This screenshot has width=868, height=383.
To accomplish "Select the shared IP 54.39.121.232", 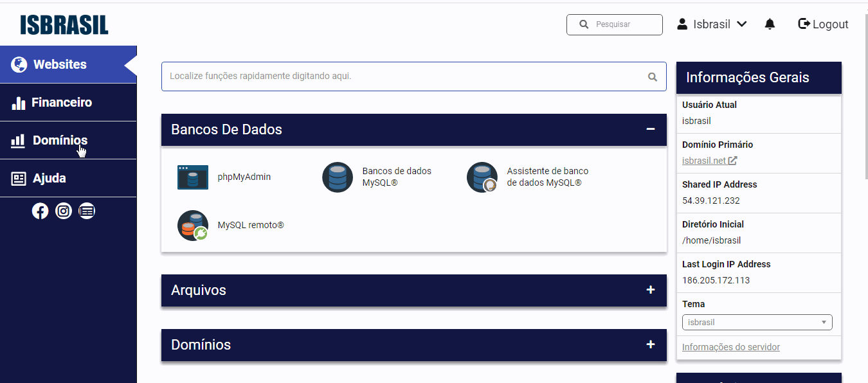I will coord(711,200).
